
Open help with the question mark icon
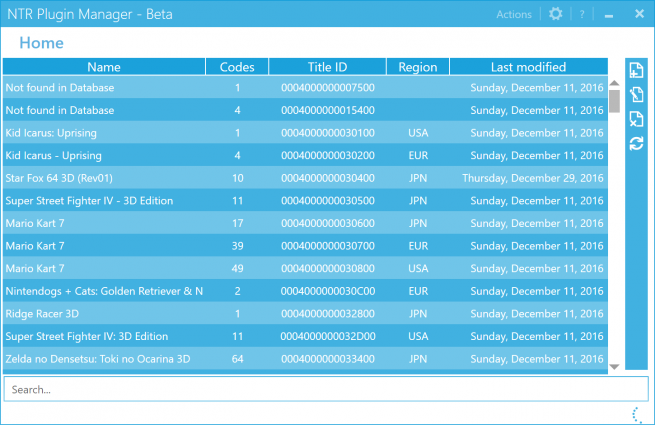[x=582, y=14]
